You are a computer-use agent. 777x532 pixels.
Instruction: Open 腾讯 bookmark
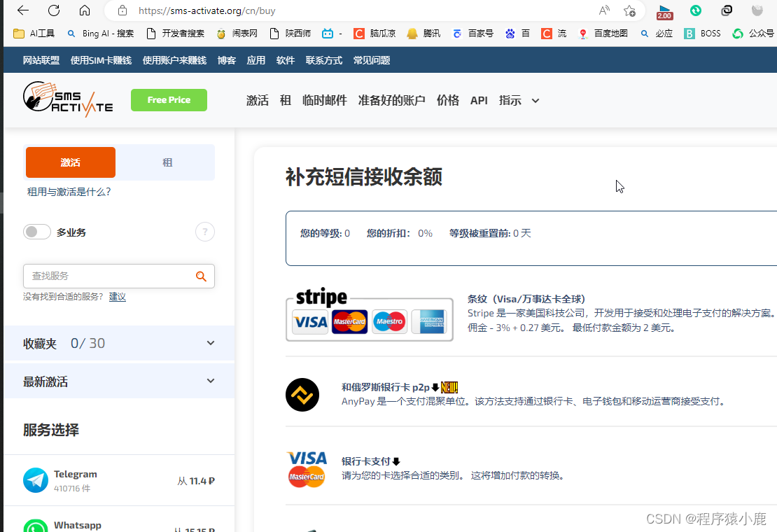[x=423, y=33]
